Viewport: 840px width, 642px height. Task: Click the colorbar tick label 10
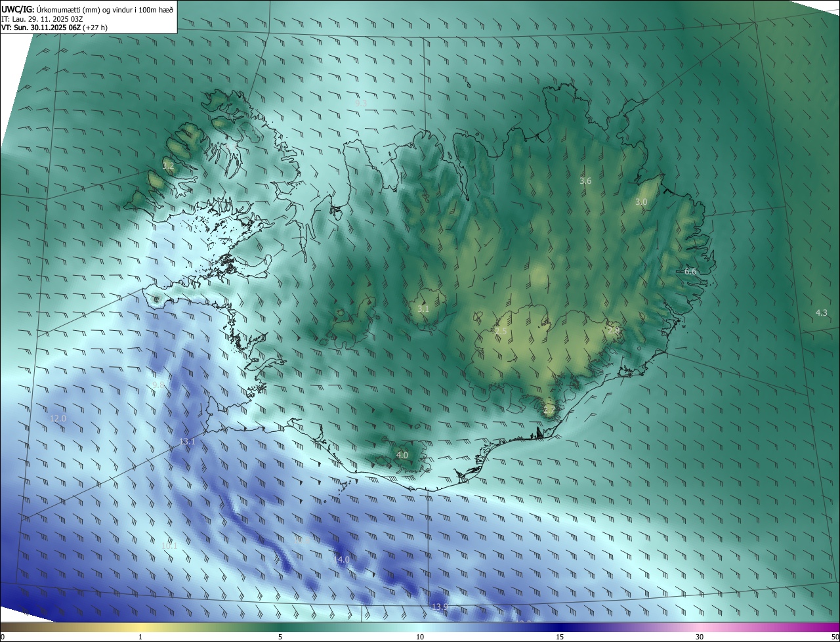(420, 637)
